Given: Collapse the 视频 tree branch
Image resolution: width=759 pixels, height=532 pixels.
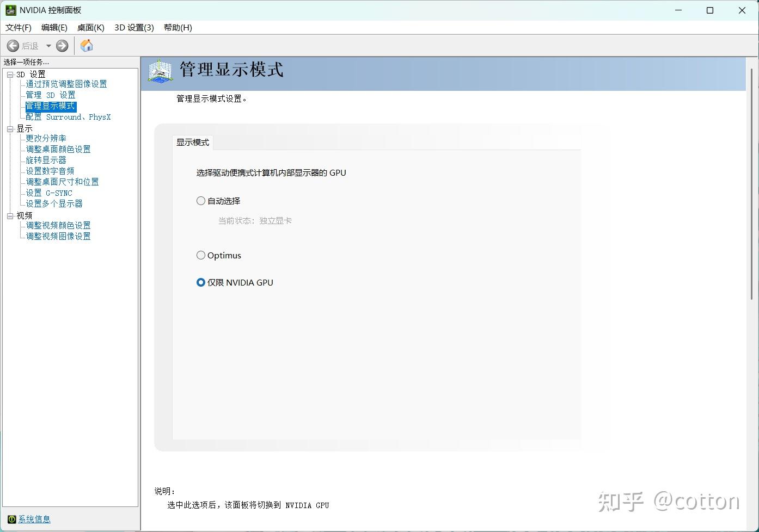Looking at the screenshot, I should pyautogui.click(x=10, y=215).
